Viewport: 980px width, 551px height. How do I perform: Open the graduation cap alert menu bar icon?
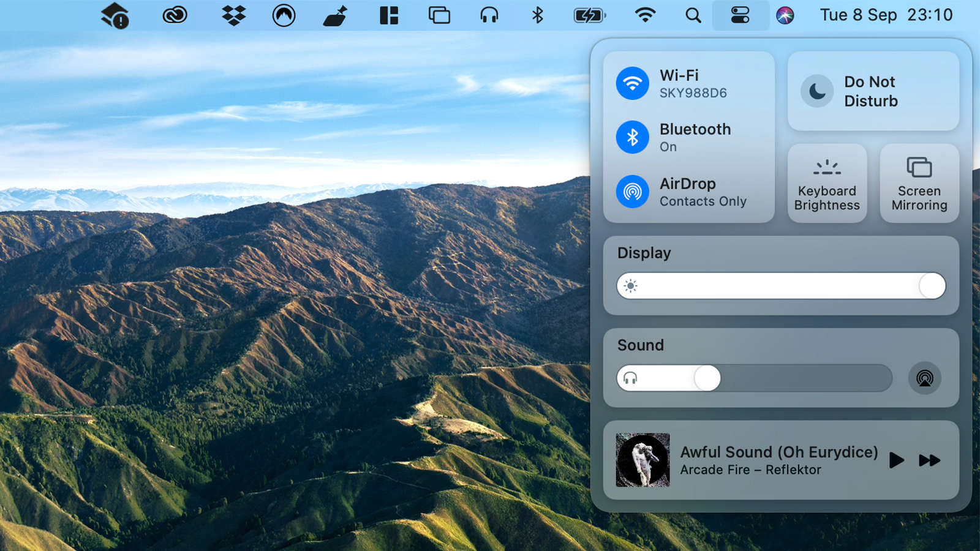[115, 15]
